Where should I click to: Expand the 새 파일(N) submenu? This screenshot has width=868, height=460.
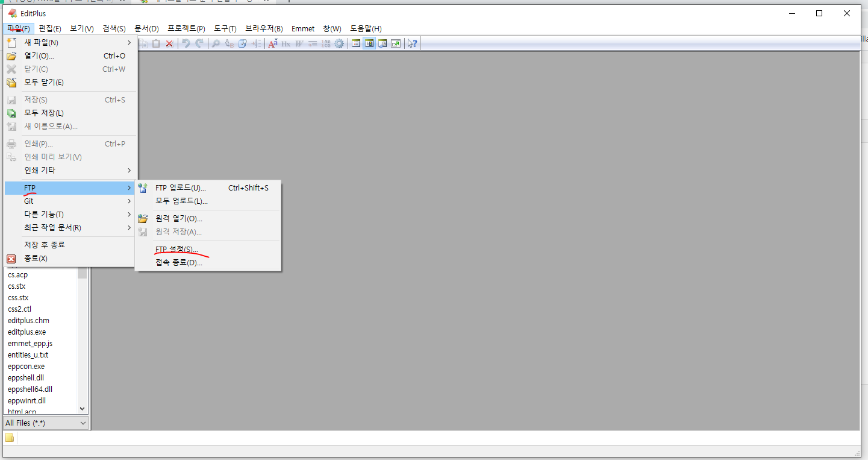69,42
